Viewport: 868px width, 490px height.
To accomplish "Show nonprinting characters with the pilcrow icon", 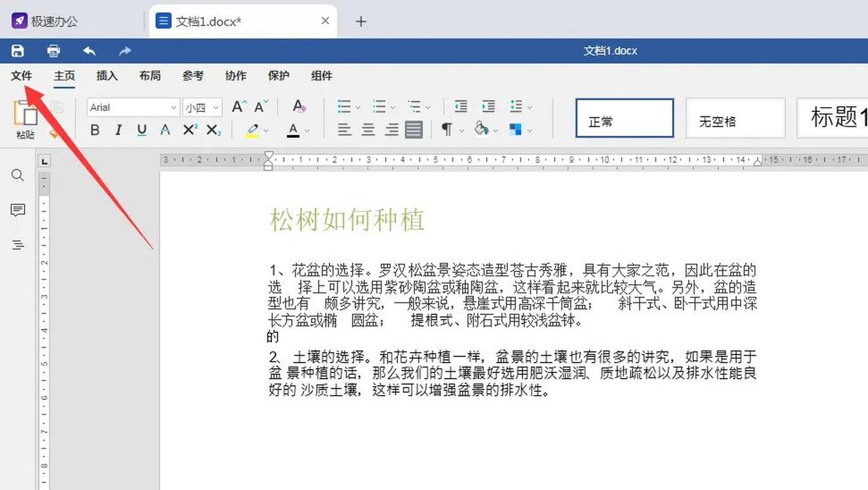I will click(x=447, y=129).
